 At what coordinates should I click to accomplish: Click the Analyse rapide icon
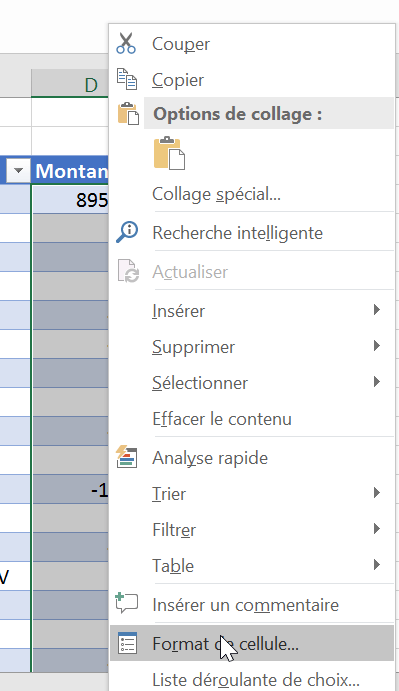click(127, 457)
